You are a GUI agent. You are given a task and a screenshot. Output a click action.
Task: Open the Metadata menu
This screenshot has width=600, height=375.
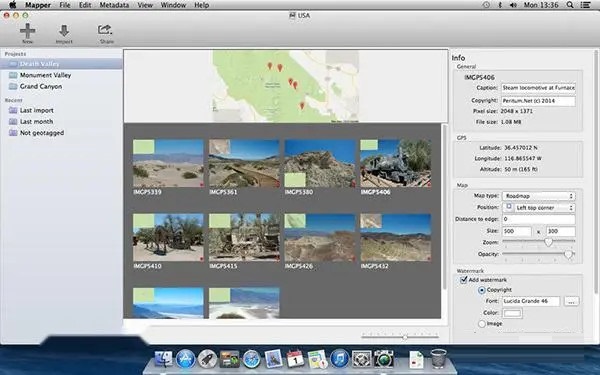(x=114, y=5)
